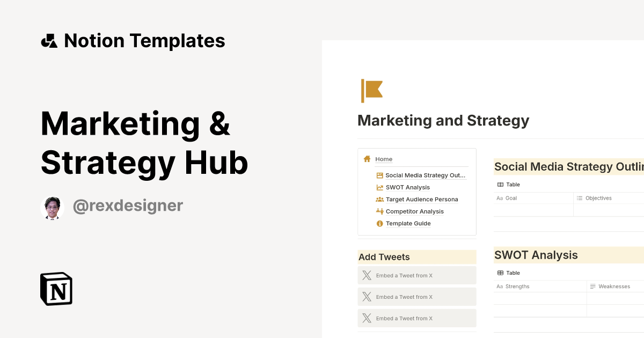Screen dimensions: 644x338
Task: Click the @rexdesigner profile link
Action: pos(128,205)
